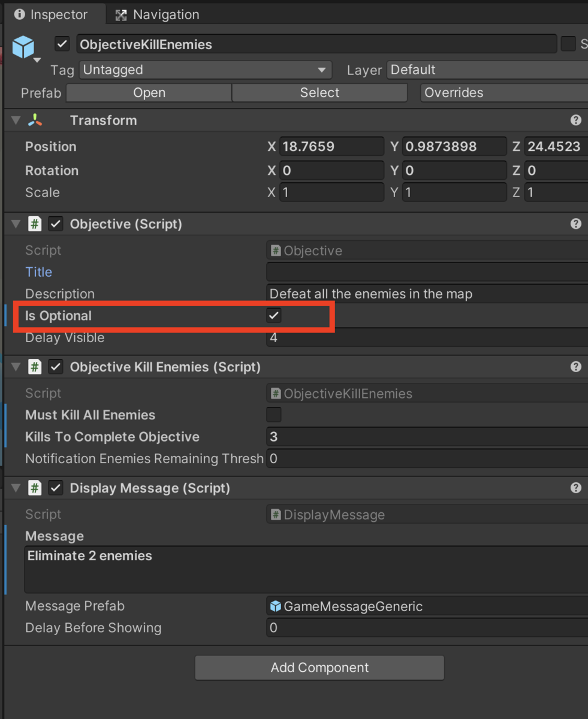Image resolution: width=588 pixels, height=719 pixels.
Task: Open the small dropdown arrow under cube icon
Action: pyautogui.click(x=37, y=61)
